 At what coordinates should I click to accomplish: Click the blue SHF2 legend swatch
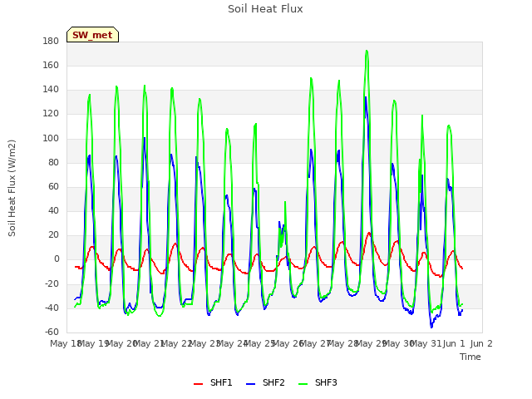[251, 384]
